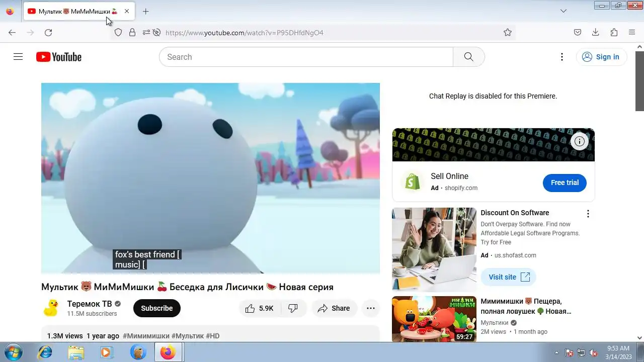Open options for Discount On Software ad
The height and width of the screenshot is (362, 644).
click(588, 214)
